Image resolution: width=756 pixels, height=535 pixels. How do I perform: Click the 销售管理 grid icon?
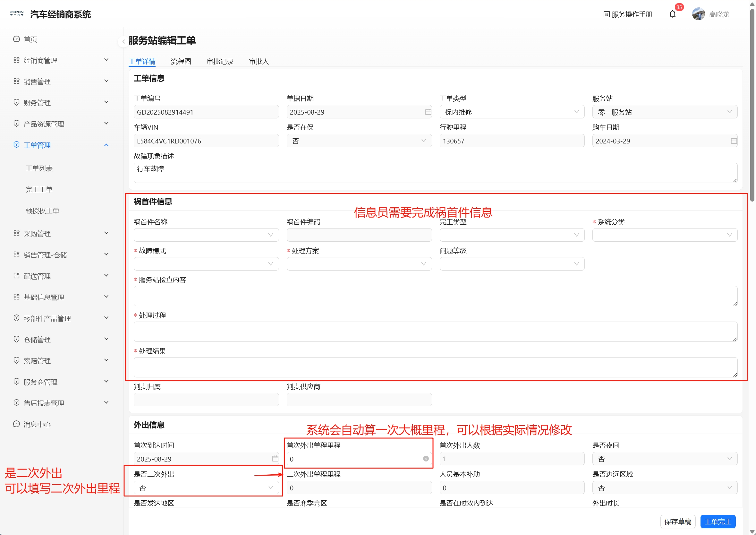tap(16, 81)
